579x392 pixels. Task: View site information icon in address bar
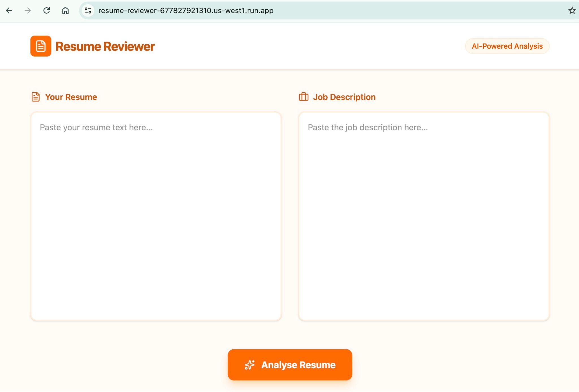88,11
